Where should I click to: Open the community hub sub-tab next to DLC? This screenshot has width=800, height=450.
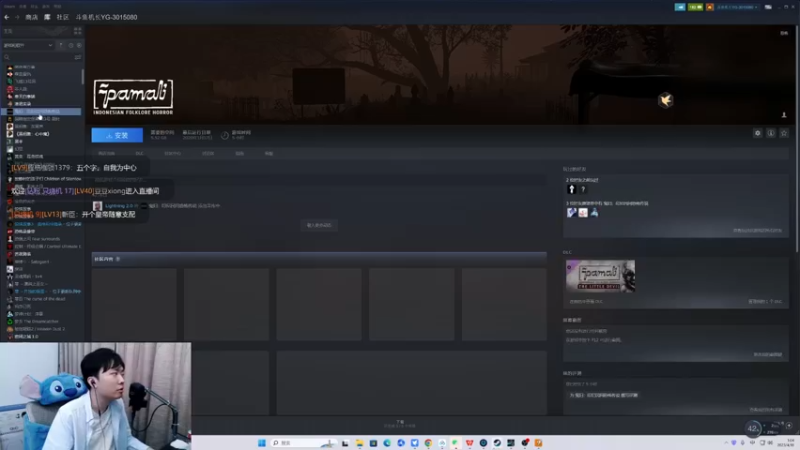point(172,154)
